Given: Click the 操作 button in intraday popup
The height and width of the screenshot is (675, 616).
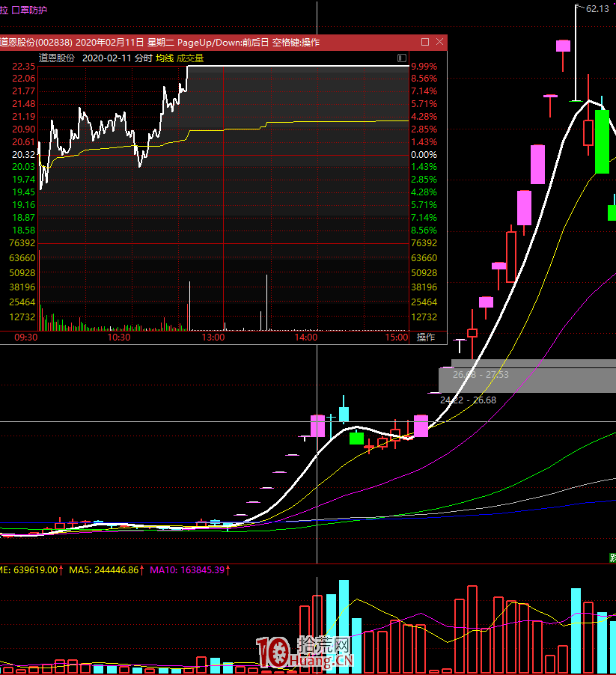Looking at the screenshot, I should (x=426, y=337).
